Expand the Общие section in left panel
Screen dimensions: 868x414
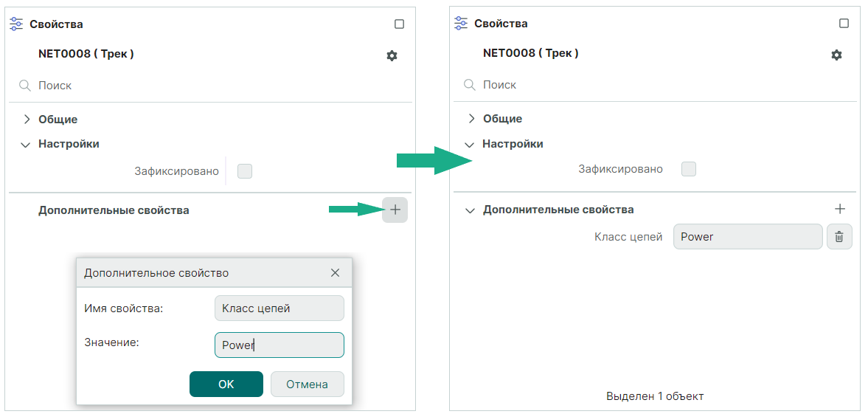27,120
